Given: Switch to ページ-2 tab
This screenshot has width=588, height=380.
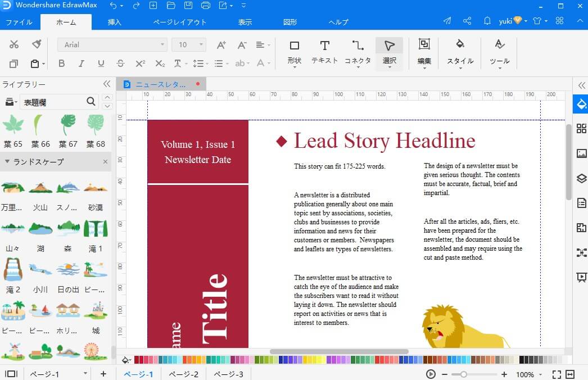Looking at the screenshot, I should [x=183, y=374].
